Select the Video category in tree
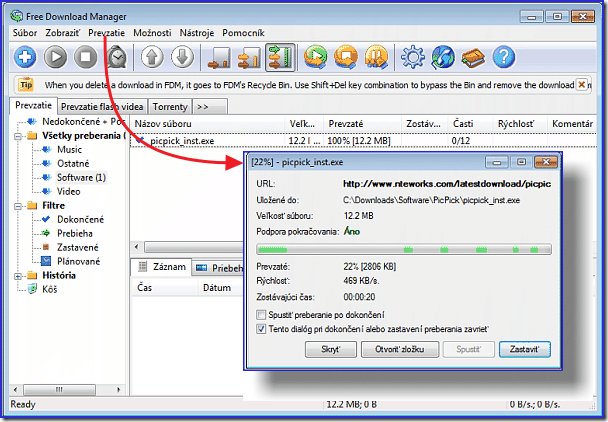 tap(69, 191)
